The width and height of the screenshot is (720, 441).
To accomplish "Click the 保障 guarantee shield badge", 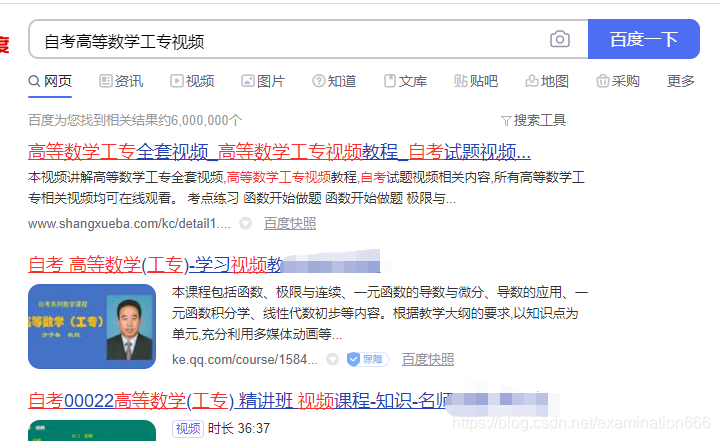I will point(367,359).
